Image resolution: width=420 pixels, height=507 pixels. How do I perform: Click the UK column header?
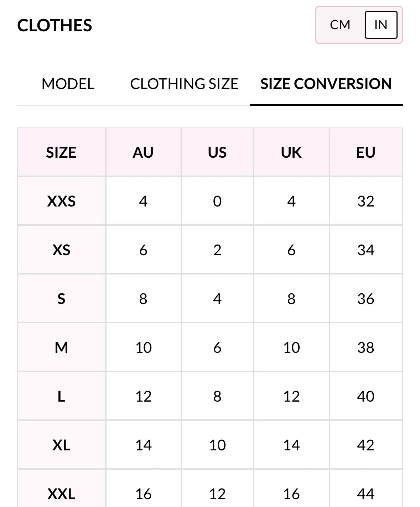[291, 152]
